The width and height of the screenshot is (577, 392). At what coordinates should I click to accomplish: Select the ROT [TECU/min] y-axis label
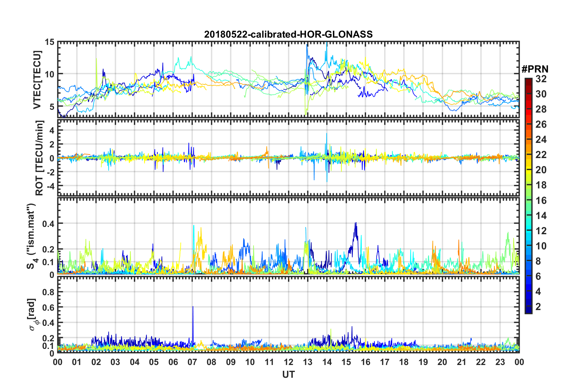click(39, 158)
